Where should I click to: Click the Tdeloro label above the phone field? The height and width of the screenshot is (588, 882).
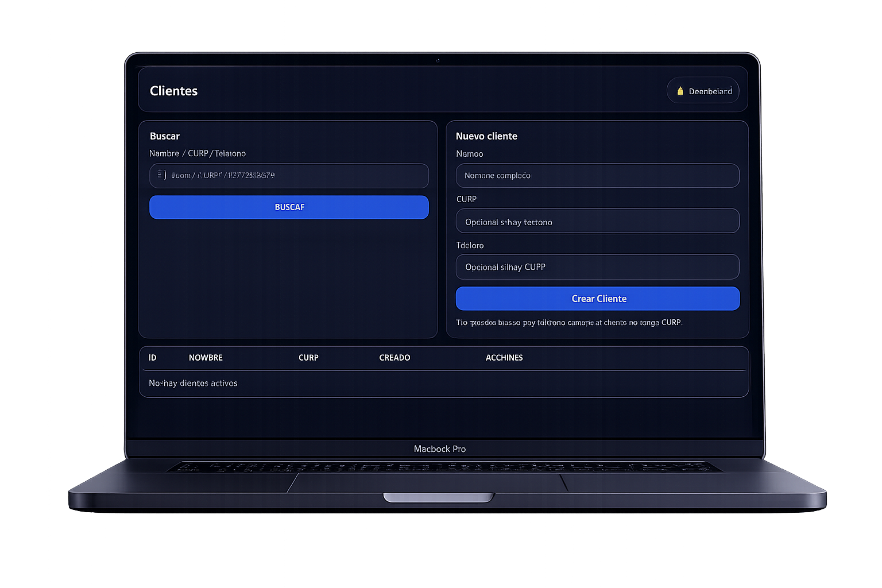tap(470, 245)
